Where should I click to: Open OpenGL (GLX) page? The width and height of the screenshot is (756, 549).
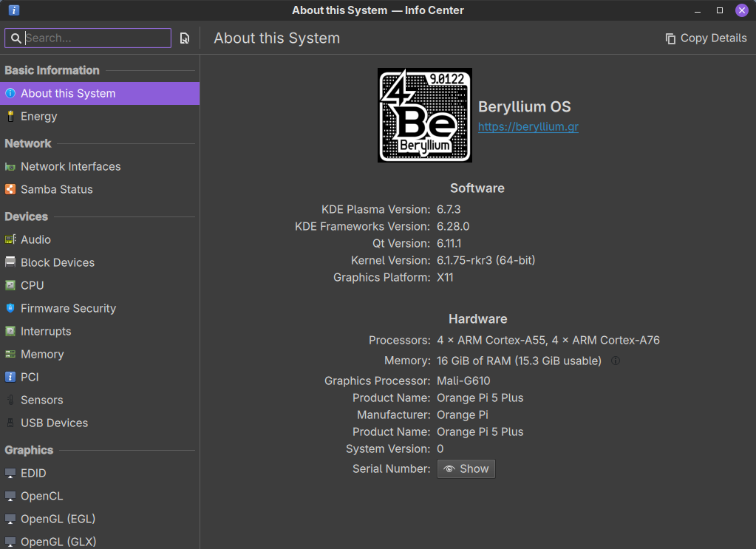pyautogui.click(x=100, y=542)
